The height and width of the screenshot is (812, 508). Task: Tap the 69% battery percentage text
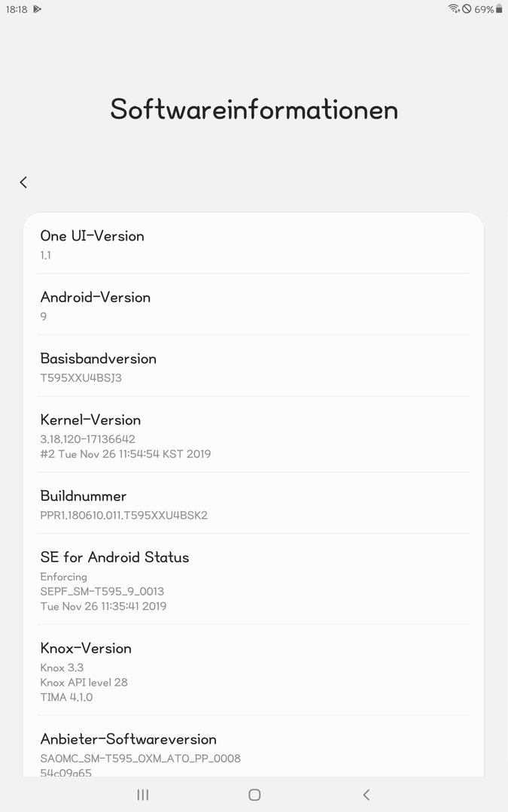tap(484, 9)
